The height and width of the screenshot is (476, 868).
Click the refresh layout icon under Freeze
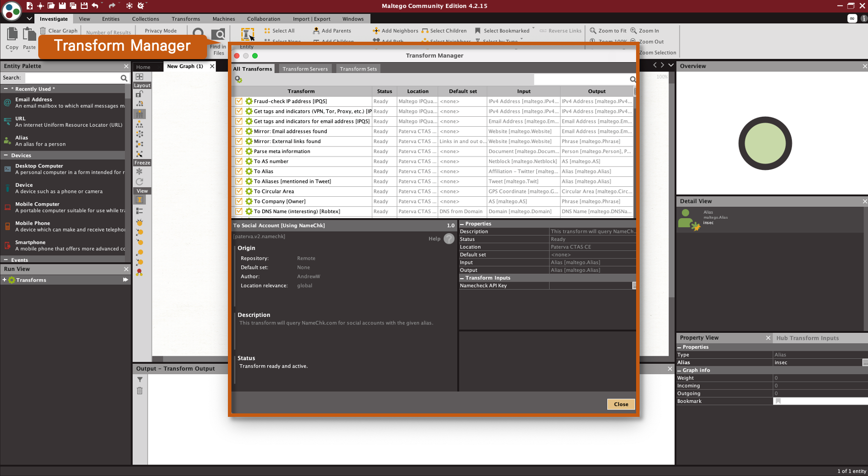(140, 181)
